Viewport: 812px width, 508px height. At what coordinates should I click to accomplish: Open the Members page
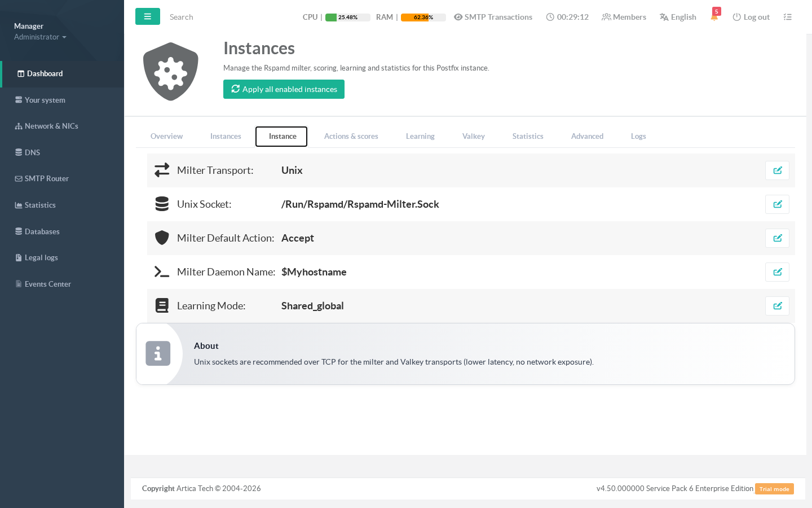click(x=624, y=17)
